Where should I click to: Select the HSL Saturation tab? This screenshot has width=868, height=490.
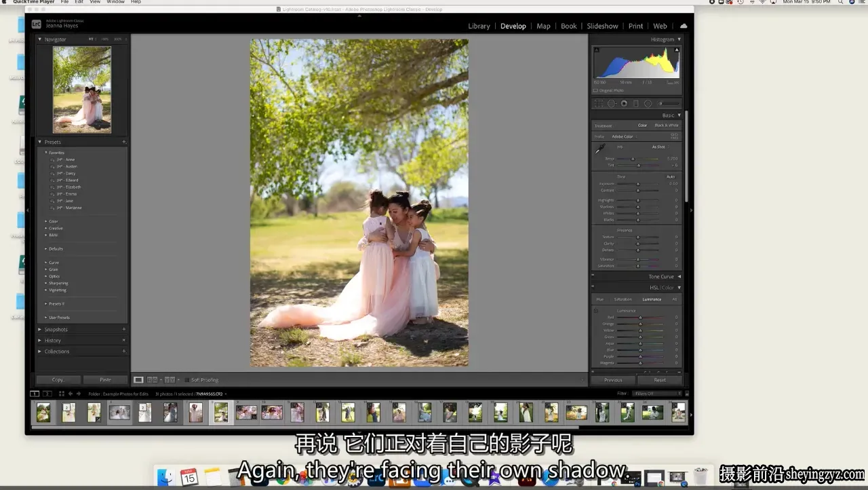pos(623,299)
